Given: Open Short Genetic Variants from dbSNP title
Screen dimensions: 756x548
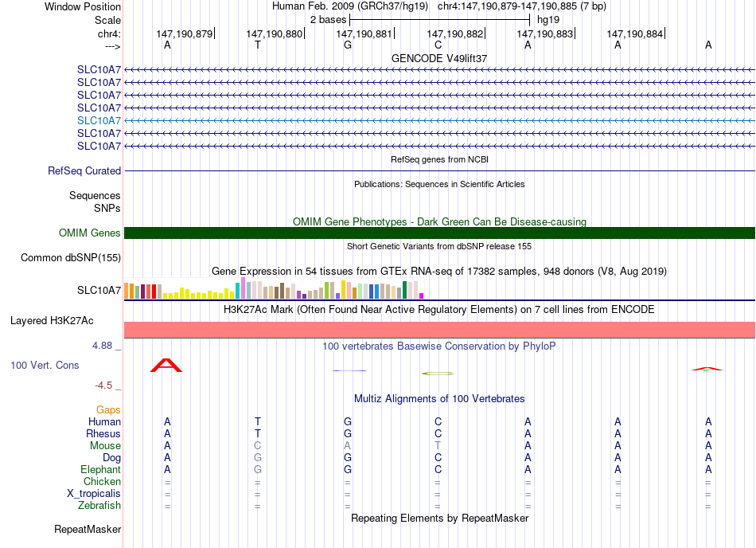Looking at the screenshot, I should (439, 246).
